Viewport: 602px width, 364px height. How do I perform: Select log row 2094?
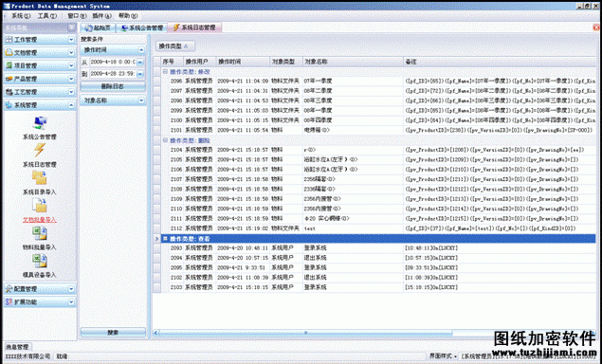click(378, 258)
